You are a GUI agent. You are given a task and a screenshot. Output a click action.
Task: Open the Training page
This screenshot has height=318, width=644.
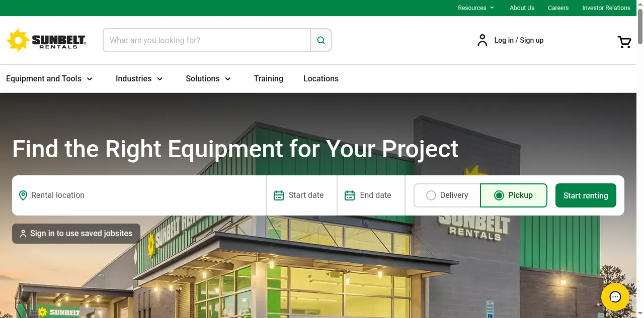click(269, 79)
